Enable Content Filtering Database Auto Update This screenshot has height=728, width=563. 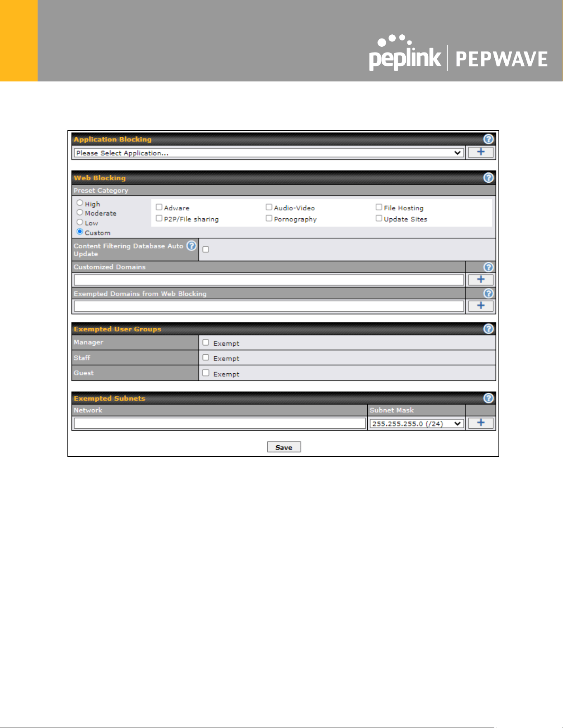click(206, 250)
